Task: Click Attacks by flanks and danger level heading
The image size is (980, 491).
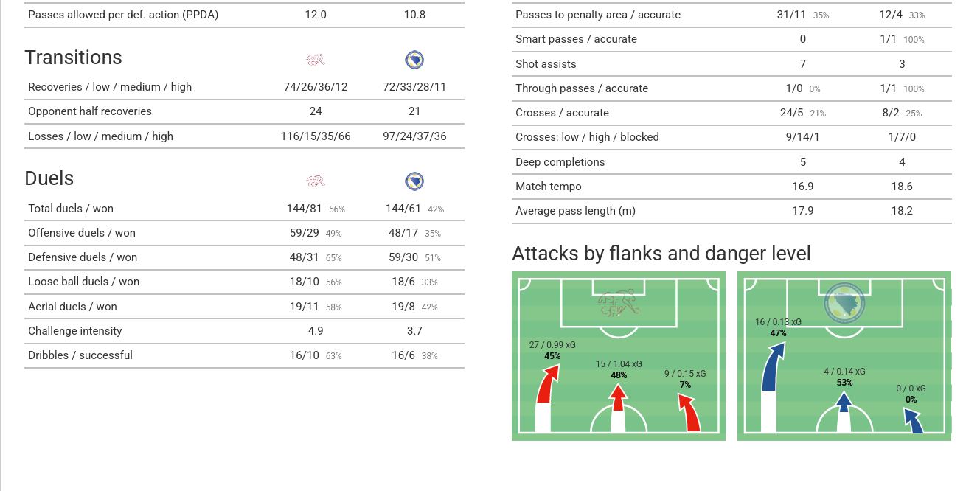Action: 661,254
